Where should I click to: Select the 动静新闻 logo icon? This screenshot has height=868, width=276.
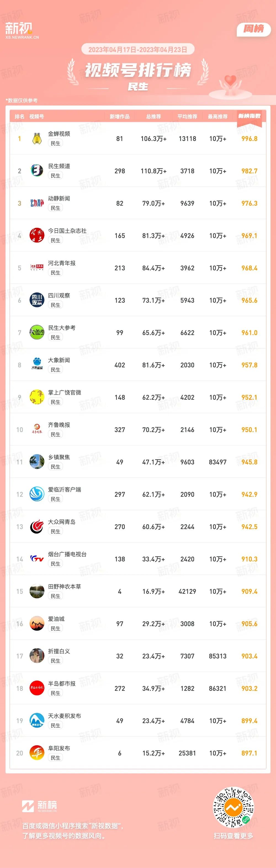pos(37,203)
